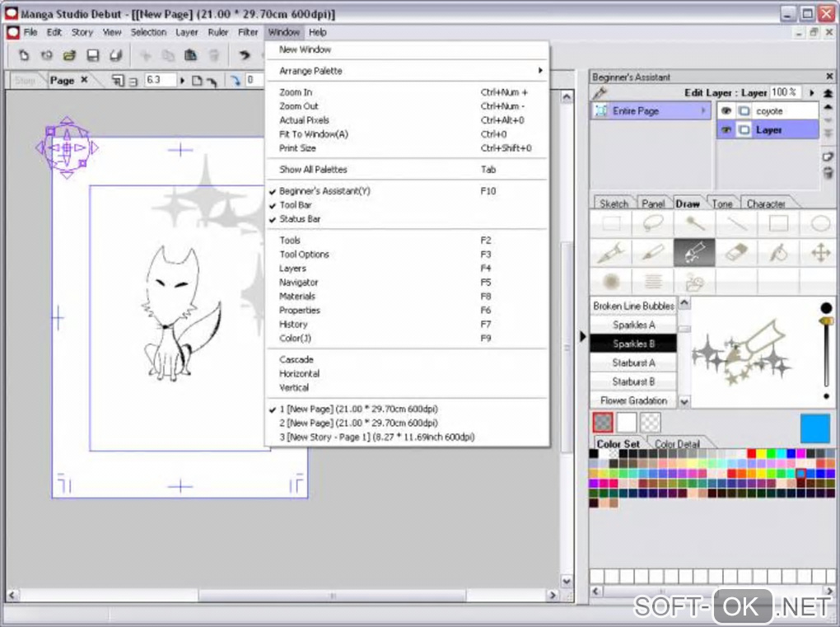840x627 pixels.
Task: Open the Ruler menu
Action: [218, 32]
